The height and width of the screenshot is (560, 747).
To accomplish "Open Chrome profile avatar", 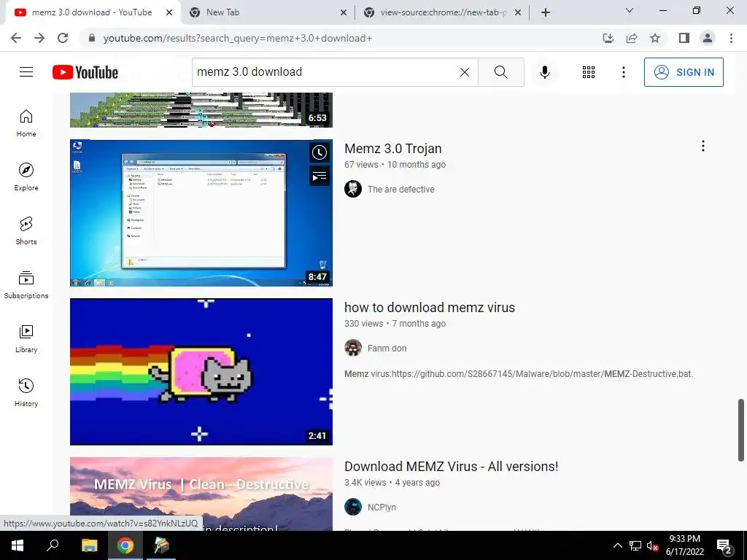I will pyautogui.click(x=708, y=38).
